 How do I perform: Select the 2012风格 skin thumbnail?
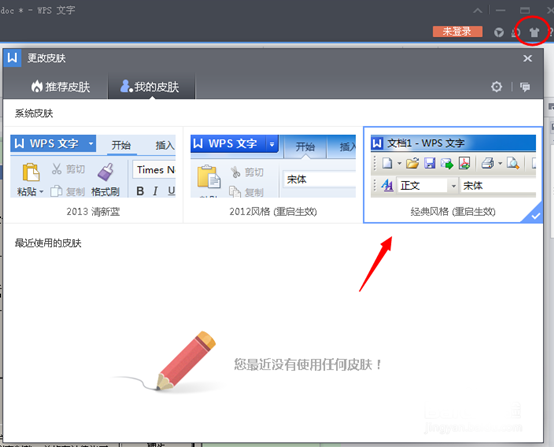(273, 175)
